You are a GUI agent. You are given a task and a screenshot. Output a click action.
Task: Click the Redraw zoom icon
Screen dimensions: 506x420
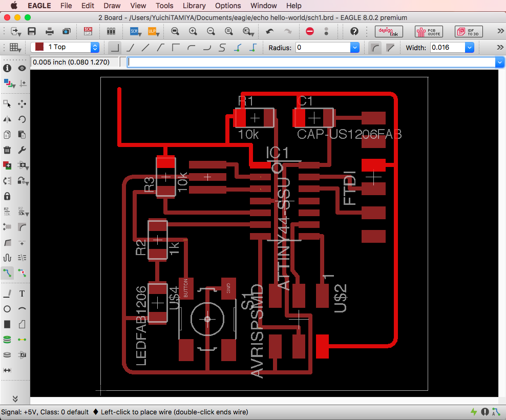click(229, 31)
